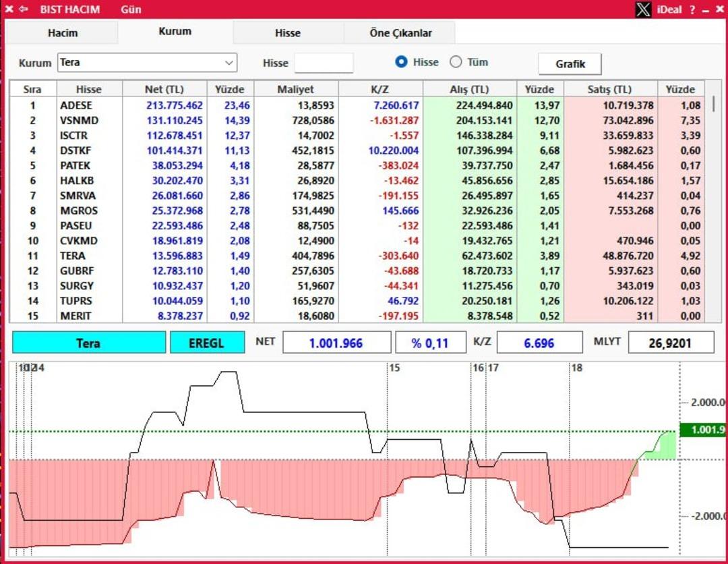Switch to the Kurum tab
The width and height of the screenshot is (728, 564).
click(175, 32)
